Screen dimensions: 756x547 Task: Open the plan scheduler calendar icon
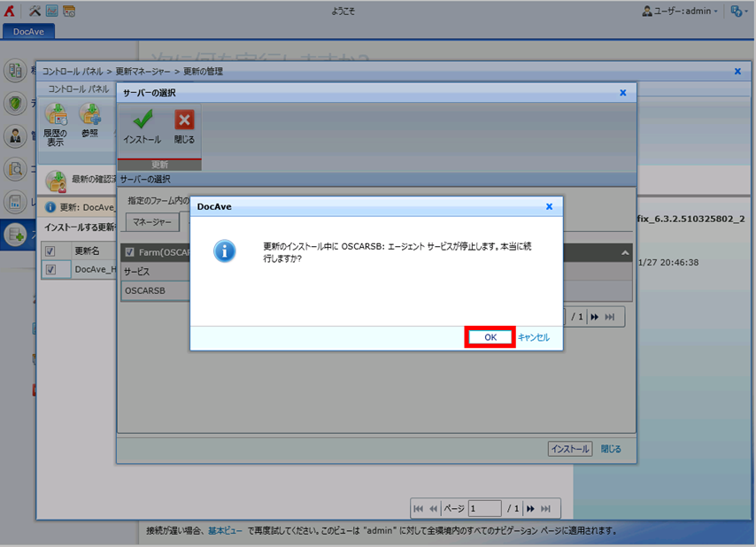click(69, 11)
